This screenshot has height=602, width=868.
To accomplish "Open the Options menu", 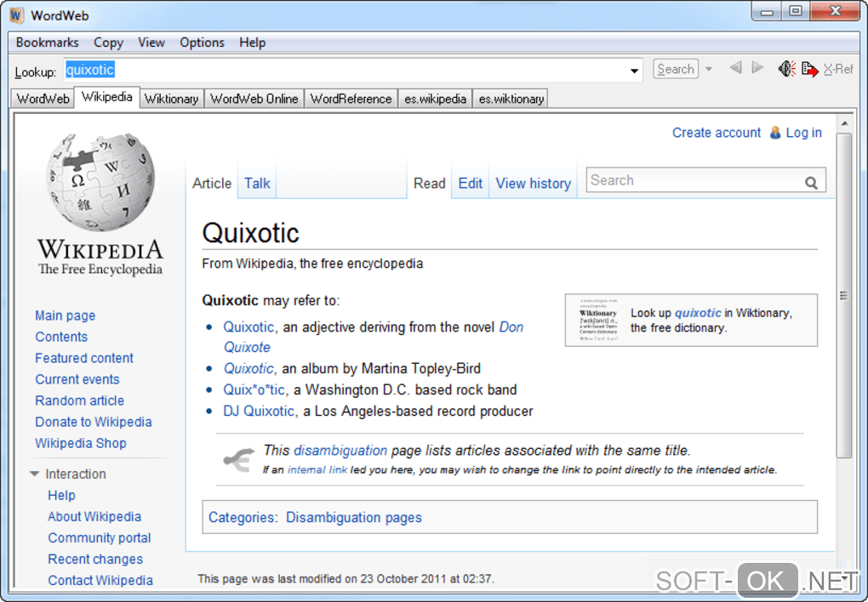I will click(202, 43).
